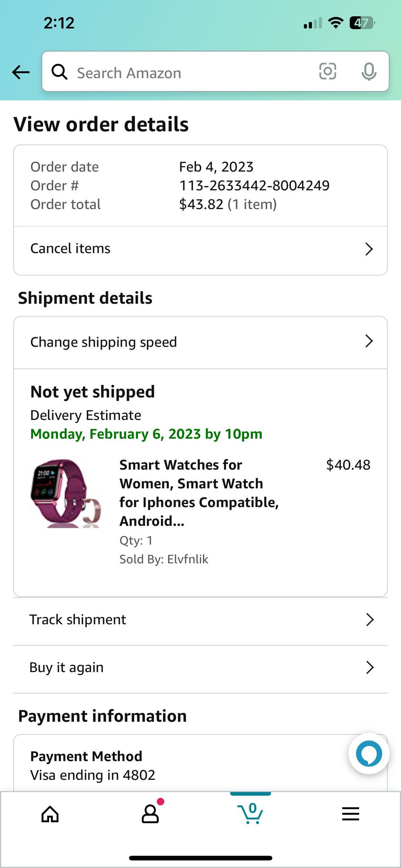
Task: Tap Track shipment row
Action: pos(77,620)
